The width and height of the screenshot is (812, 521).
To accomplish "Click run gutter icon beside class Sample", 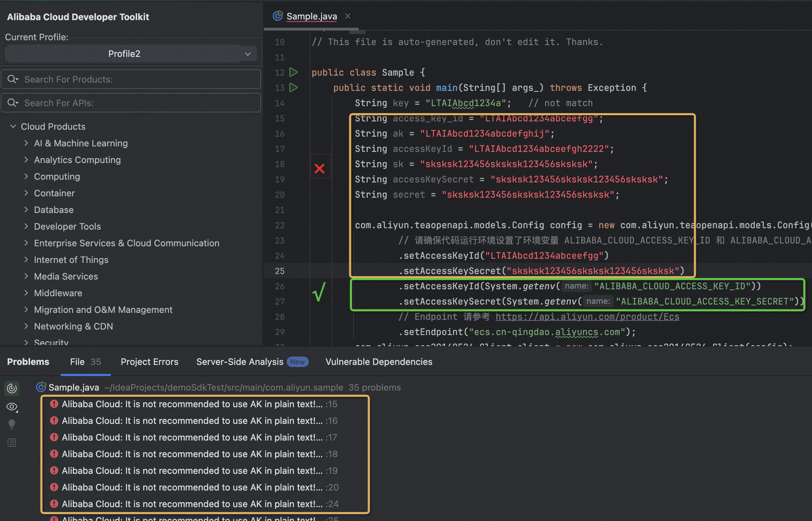I will tap(294, 72).
